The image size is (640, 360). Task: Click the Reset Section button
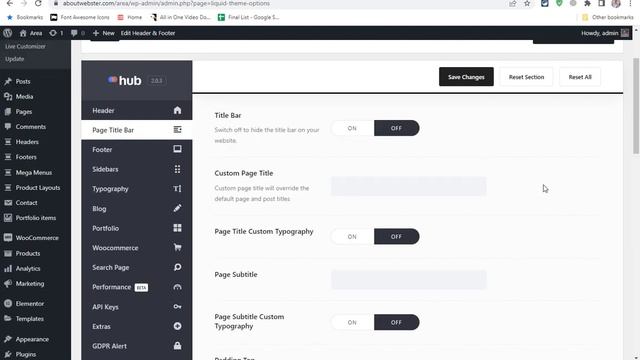point(526,77)
